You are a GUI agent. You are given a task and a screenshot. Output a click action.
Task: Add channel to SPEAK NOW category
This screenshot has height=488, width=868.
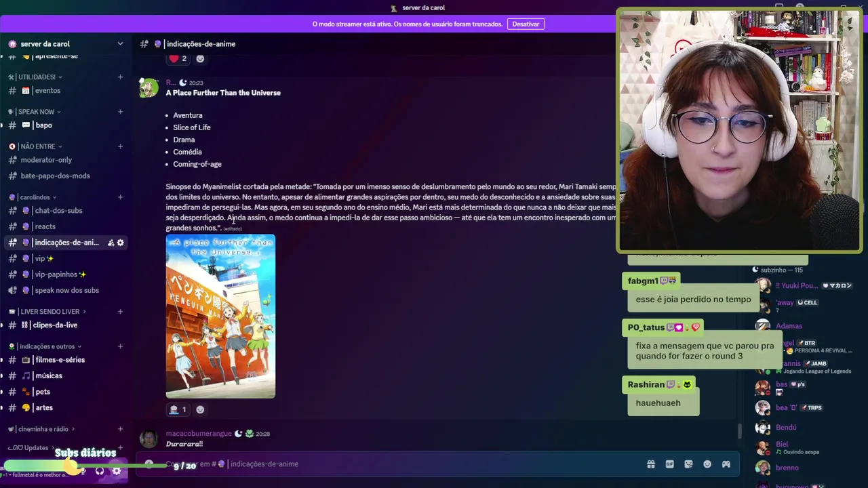coord(120,112)
